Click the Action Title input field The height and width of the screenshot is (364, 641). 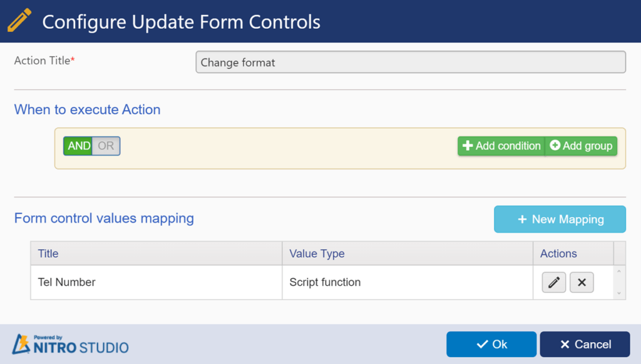point(411,62)
